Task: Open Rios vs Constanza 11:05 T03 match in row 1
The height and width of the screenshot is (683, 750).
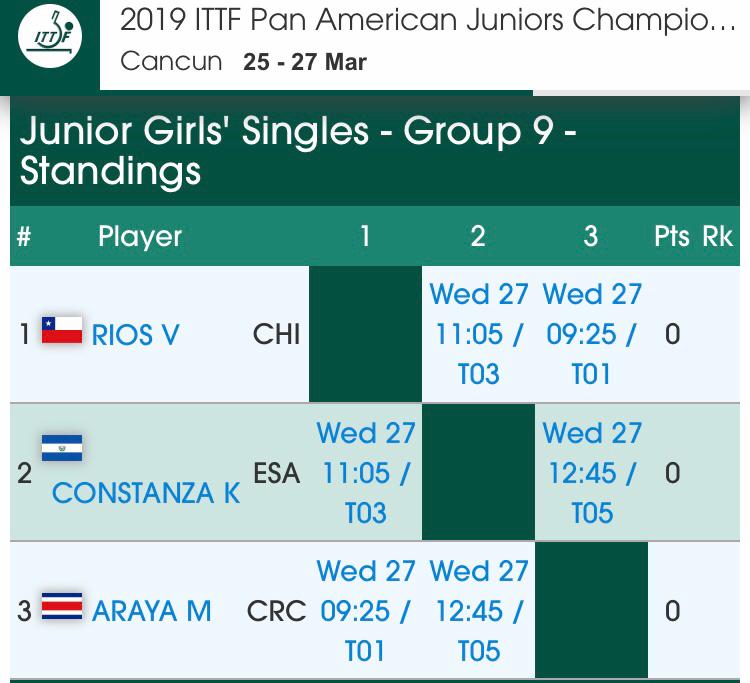Action: pyautogui.click(x=478, y=334)
